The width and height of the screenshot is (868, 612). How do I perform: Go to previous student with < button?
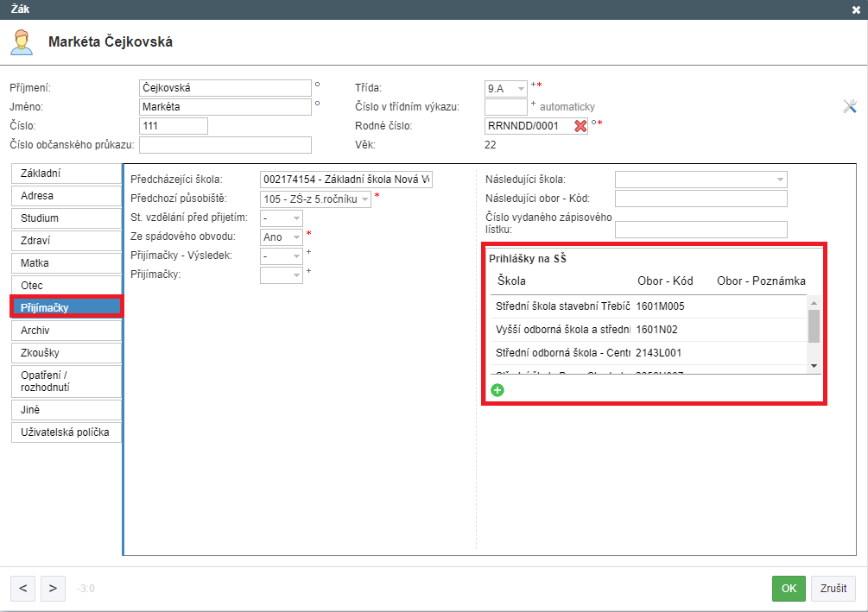(x=22, y=588)
